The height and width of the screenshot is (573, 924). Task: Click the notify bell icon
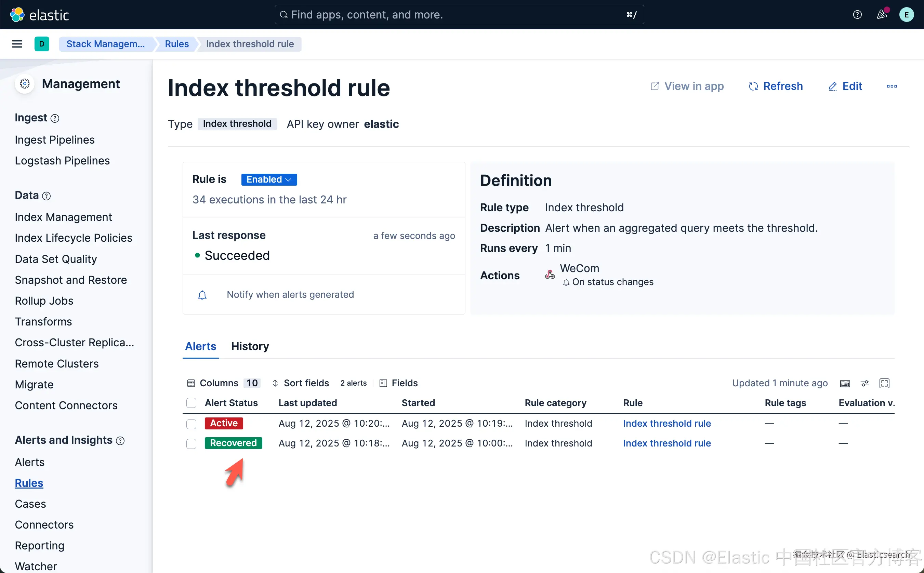(x=202, y=295)
